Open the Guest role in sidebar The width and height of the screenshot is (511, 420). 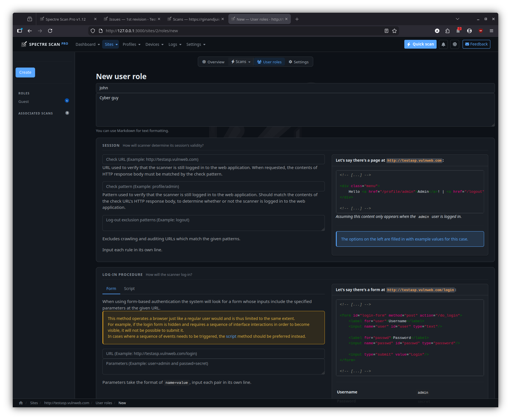pyautogui.click(x=24, y=101)
